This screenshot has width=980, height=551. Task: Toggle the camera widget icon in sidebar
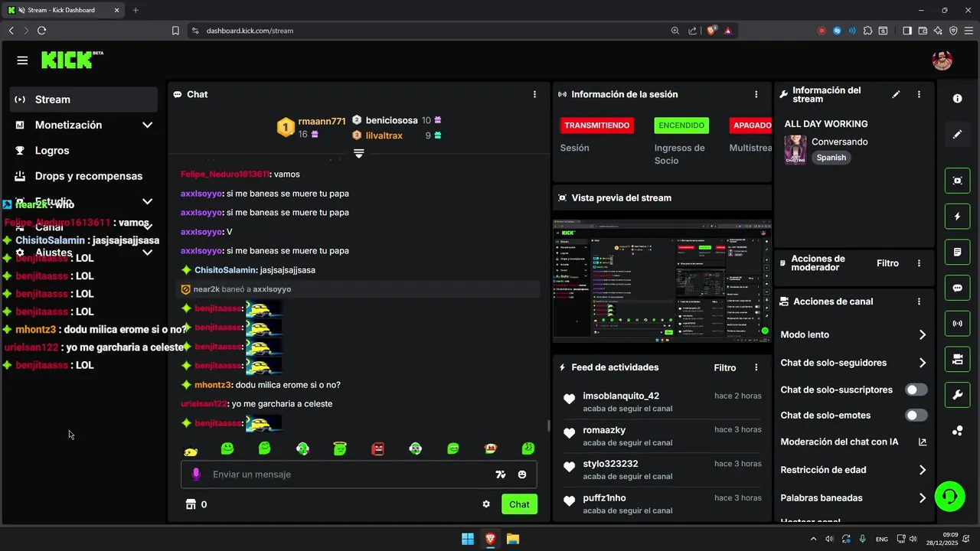[957, 359]
